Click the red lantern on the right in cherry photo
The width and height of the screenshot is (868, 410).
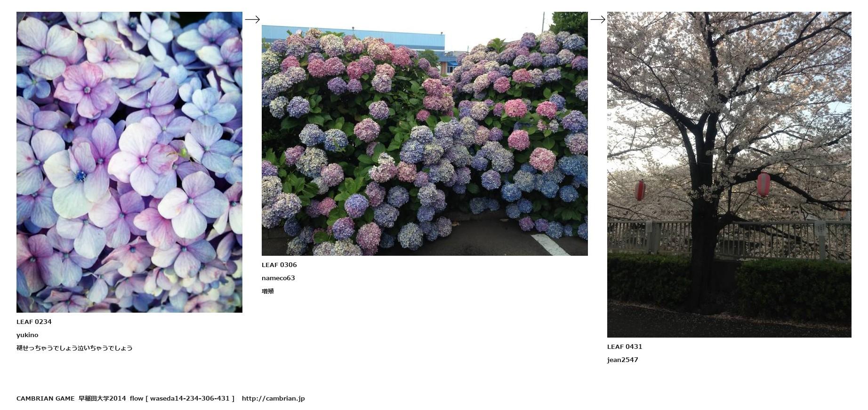point(764,184)
